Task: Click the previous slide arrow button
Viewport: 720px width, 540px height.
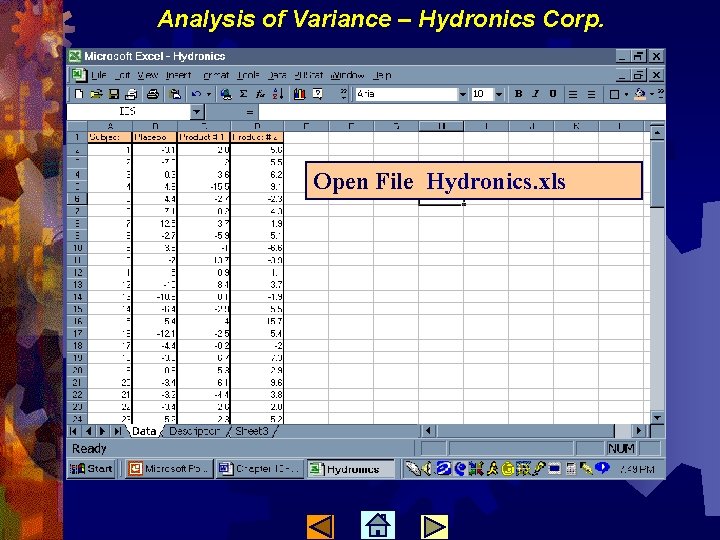Action: point(320,526)
